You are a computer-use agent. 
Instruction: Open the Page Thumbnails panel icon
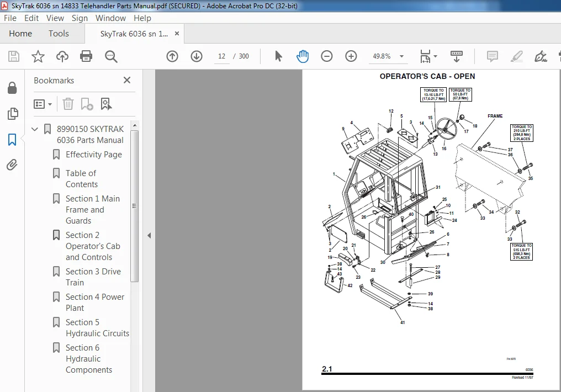pyautogui.click(x=12, y=114)
